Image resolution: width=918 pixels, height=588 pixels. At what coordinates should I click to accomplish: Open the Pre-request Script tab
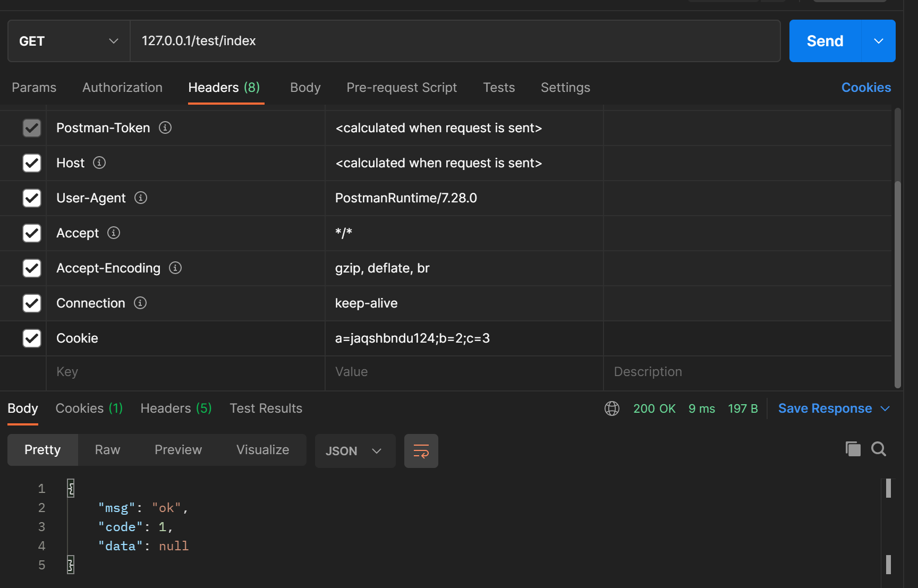402,88
